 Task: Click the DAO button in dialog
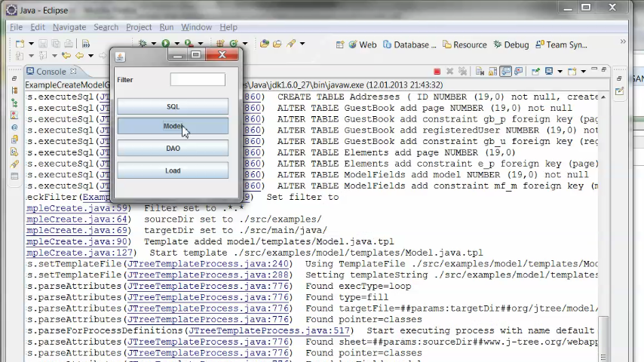point(173,149)
